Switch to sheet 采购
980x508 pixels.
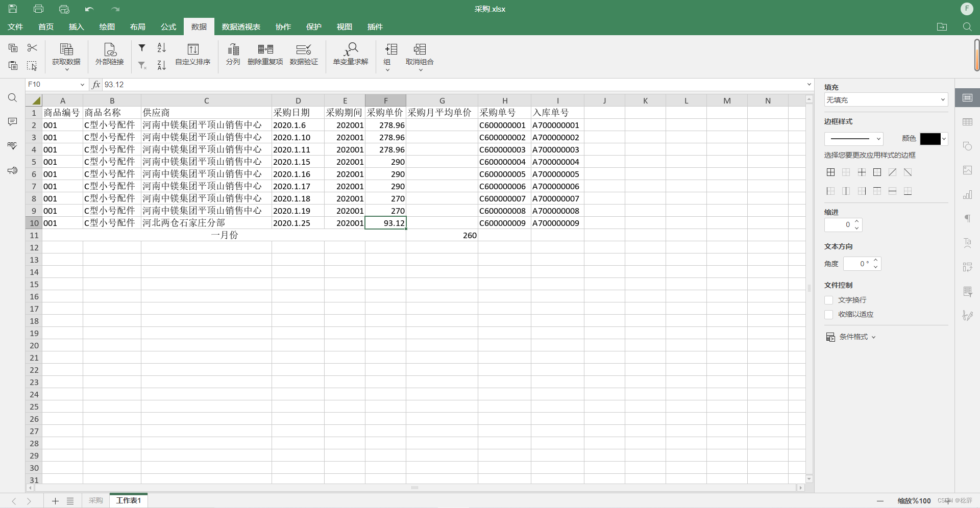pyautogui.click(x=95, y=501)
